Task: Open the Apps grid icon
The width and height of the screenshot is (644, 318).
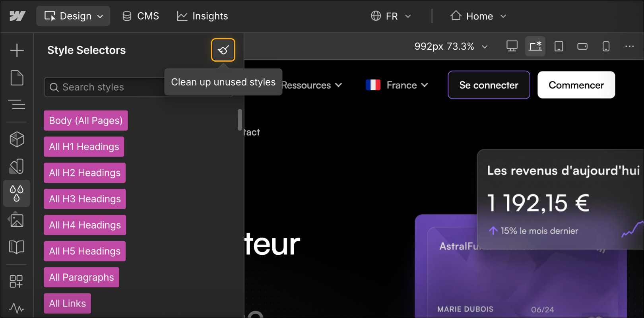Action: (x=17, y=281)
